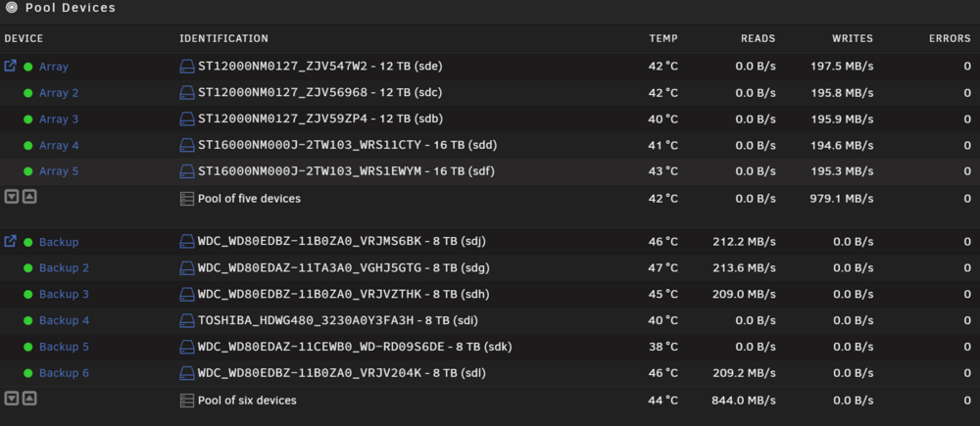Open the Array pool external link icon

pos(10,66)
